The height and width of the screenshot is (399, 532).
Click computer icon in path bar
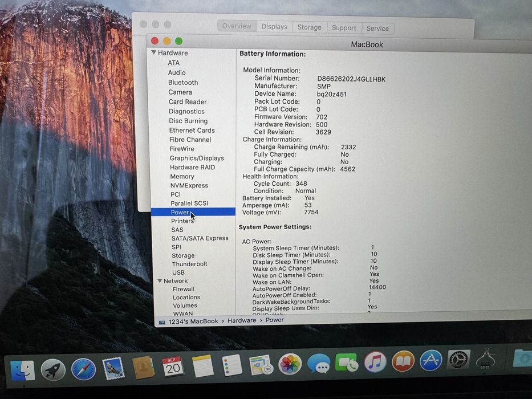click(x=162, y=322)
